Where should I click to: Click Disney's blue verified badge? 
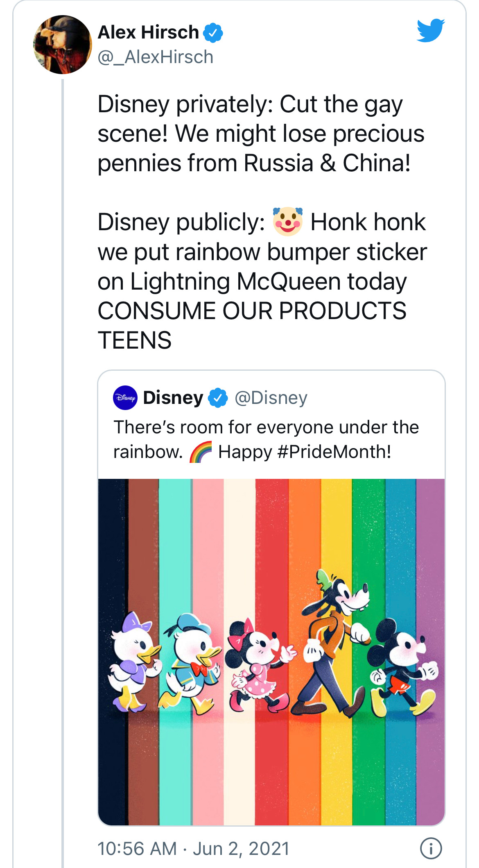coord(218,398)
